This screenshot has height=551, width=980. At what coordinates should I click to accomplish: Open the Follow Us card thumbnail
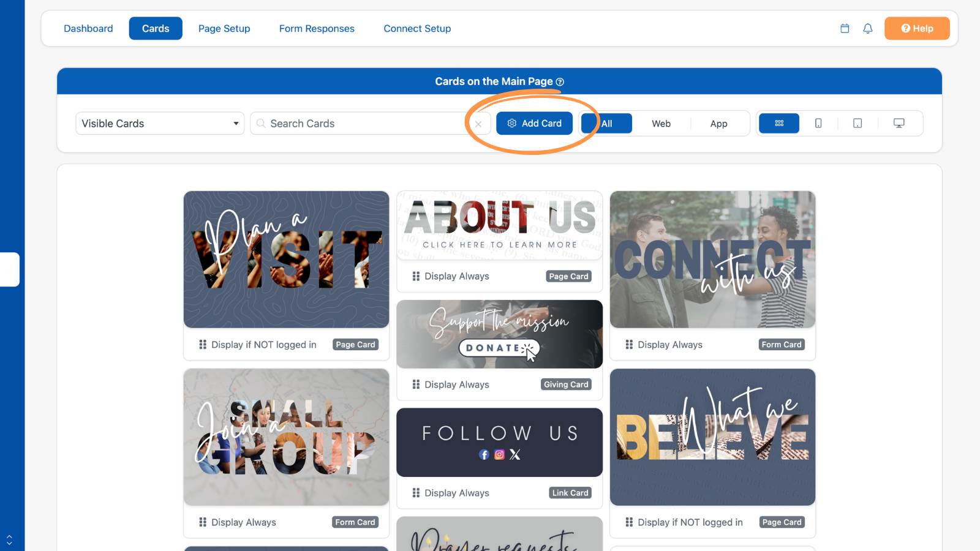pyautogui.click(x=499, y=443)
